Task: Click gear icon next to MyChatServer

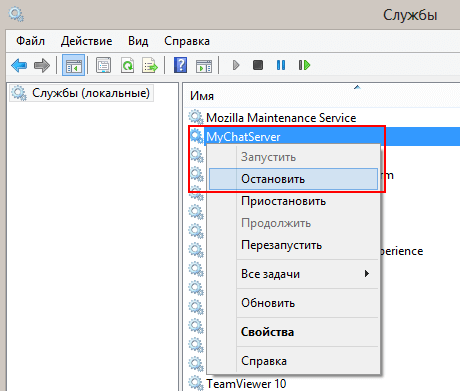Action: coord(196,136)
